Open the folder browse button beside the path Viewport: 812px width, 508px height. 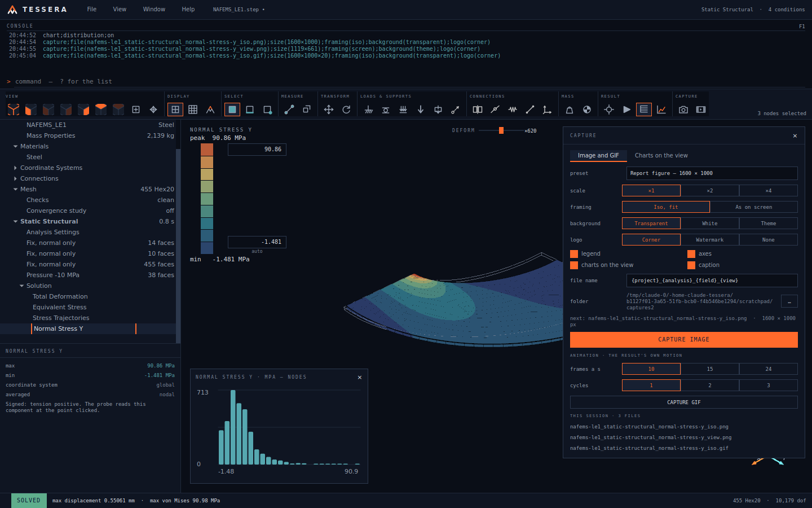tap(789, 301)
